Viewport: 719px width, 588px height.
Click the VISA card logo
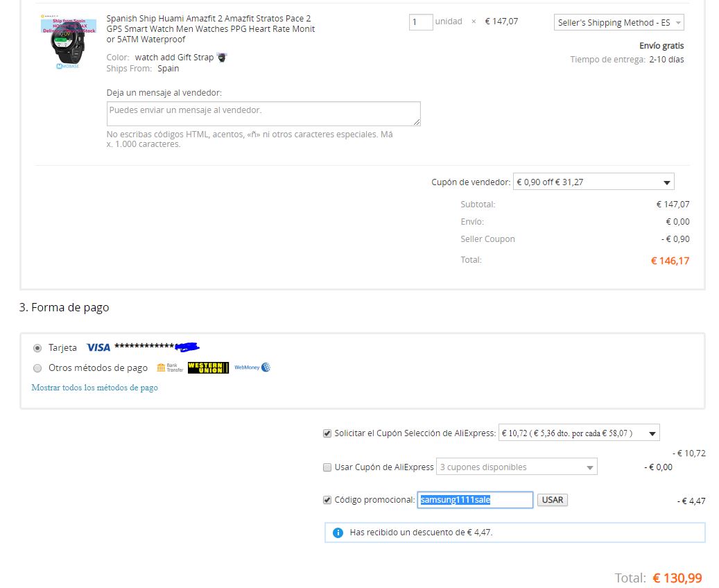pyautogui.click(x=98, y=347)
